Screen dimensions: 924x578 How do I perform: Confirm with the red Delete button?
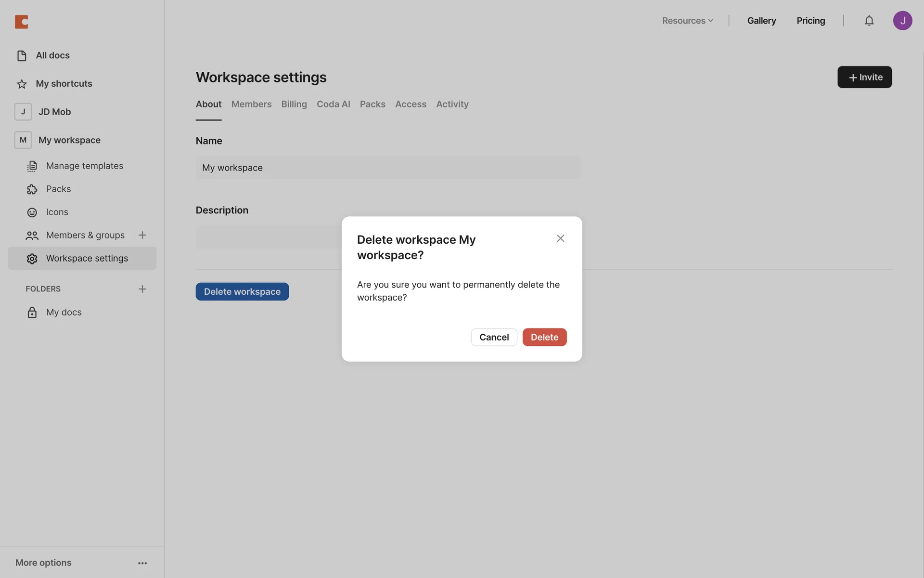click(x=544, y=337)
